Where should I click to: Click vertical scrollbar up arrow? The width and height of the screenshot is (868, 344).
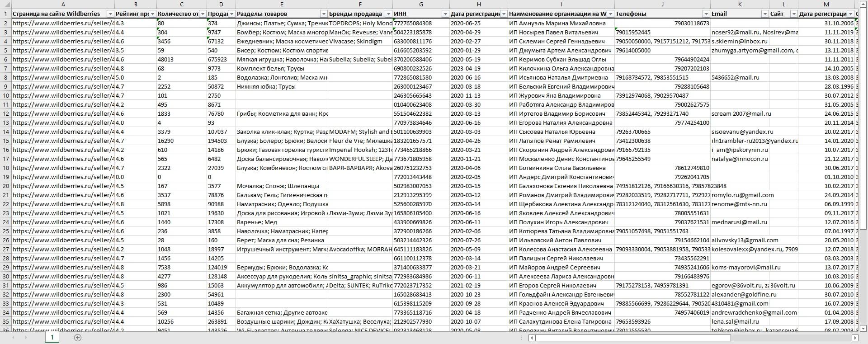[x=863, y=4]
